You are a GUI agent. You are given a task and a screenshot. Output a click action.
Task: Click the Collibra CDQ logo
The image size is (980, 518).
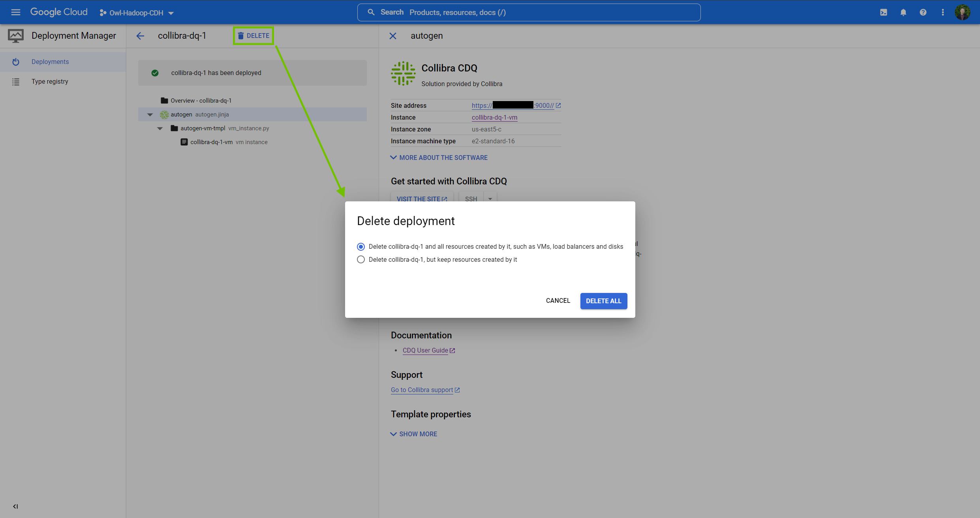[403, 73]
